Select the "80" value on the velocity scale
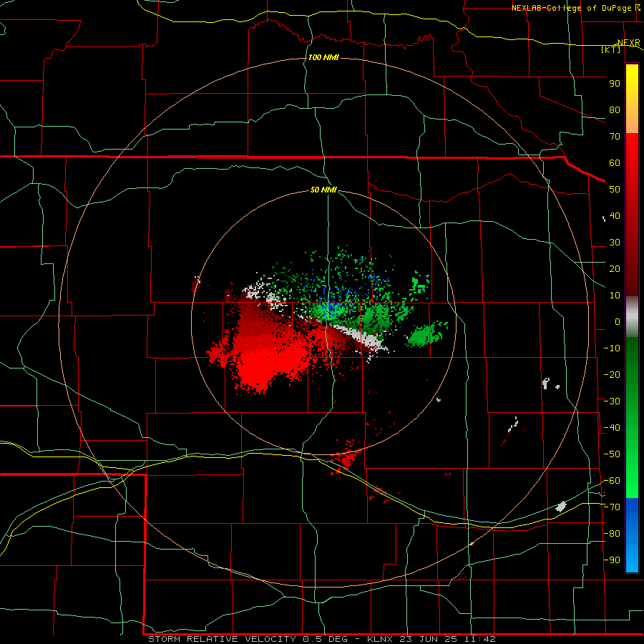The width and height of the screenshot is (644, 644). [615, 110]
